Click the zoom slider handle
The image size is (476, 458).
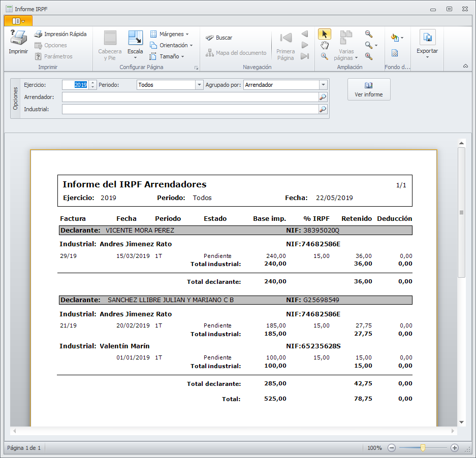coord(423,448)
